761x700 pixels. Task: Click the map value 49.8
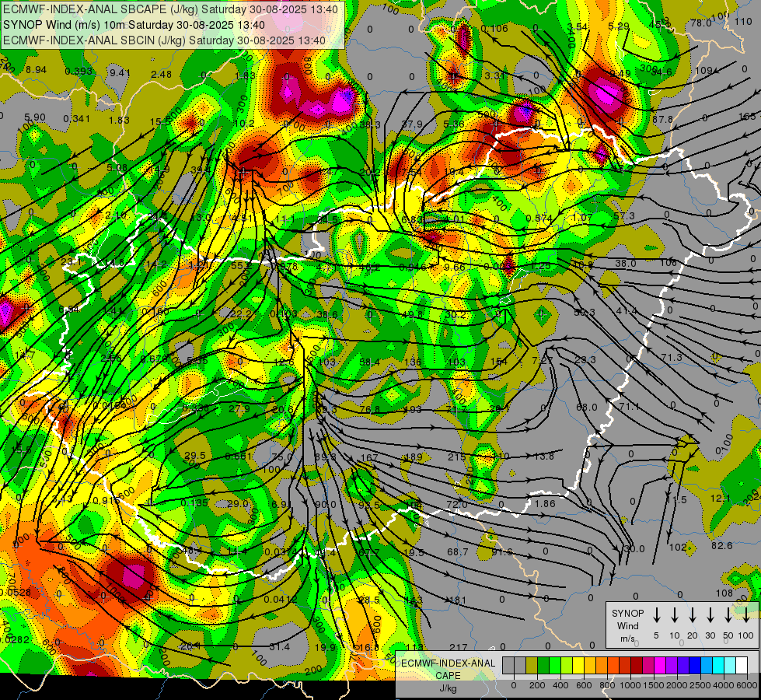[x=412, y=314]
